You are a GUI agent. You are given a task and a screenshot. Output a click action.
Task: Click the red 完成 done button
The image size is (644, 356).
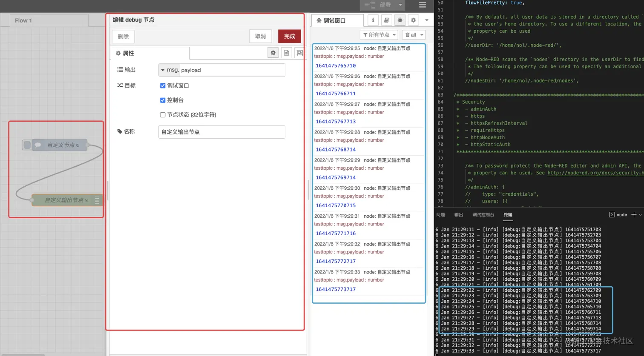coord(290,36)
